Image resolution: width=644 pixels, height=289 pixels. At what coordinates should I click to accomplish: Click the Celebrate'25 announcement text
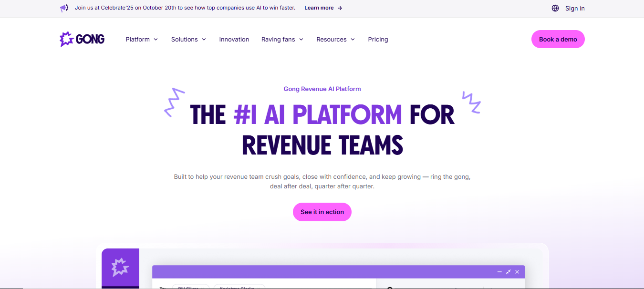[185, 8]
